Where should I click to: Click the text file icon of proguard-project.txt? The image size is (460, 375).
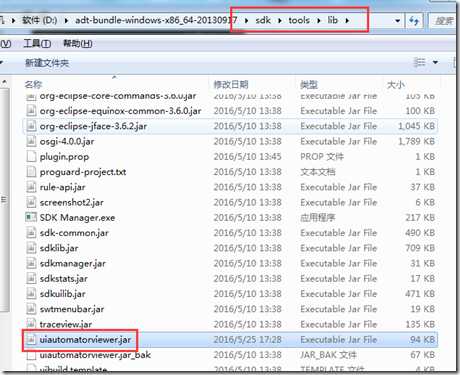pyautogui.click(x=31, y=172)
